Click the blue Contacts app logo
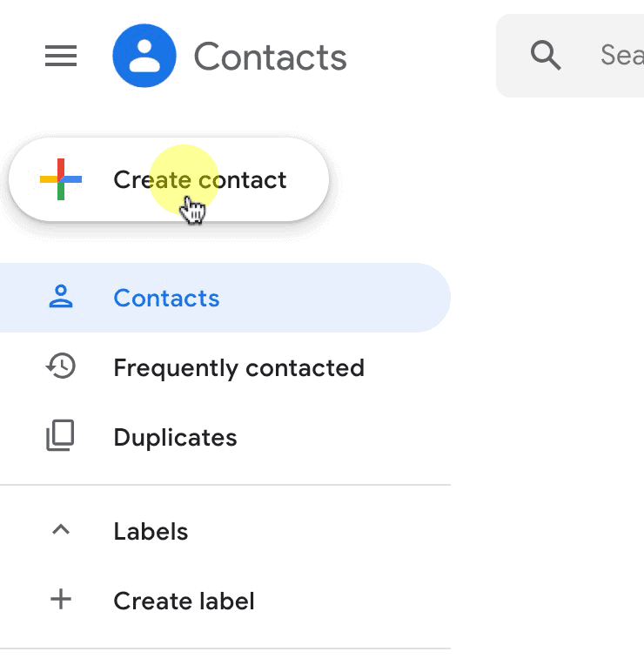644x672 pixels. 144,56
